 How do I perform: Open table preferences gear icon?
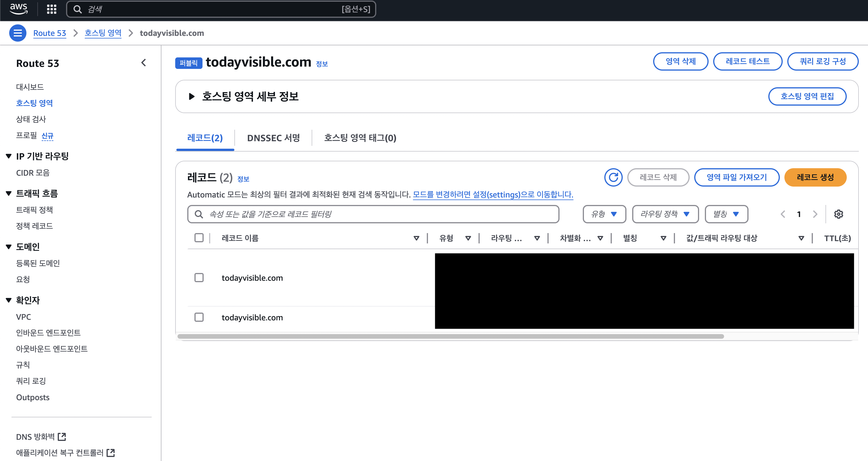point(838,214)
